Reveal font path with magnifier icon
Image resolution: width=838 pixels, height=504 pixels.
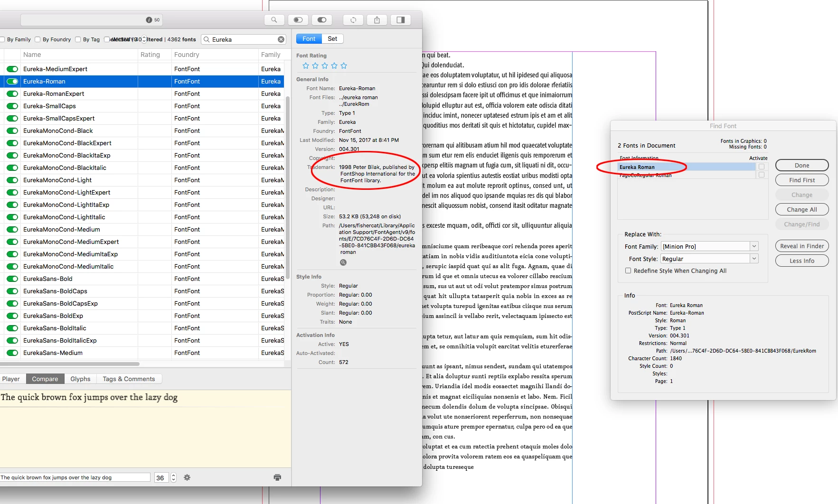pos(343,262)
